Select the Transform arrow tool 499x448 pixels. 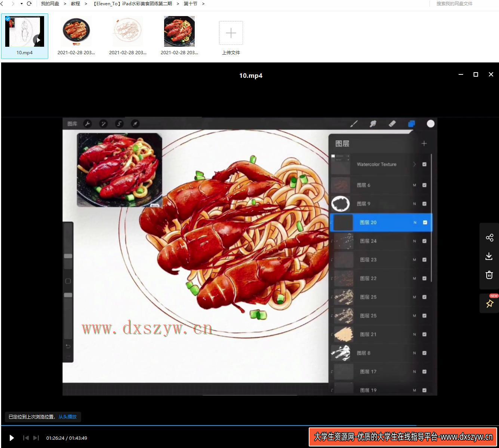point(135,124)
